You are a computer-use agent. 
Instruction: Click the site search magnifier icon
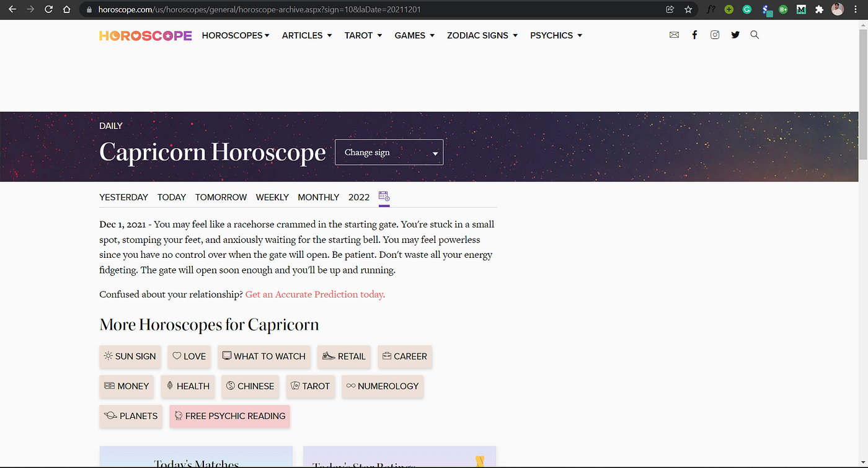(755, 35)
